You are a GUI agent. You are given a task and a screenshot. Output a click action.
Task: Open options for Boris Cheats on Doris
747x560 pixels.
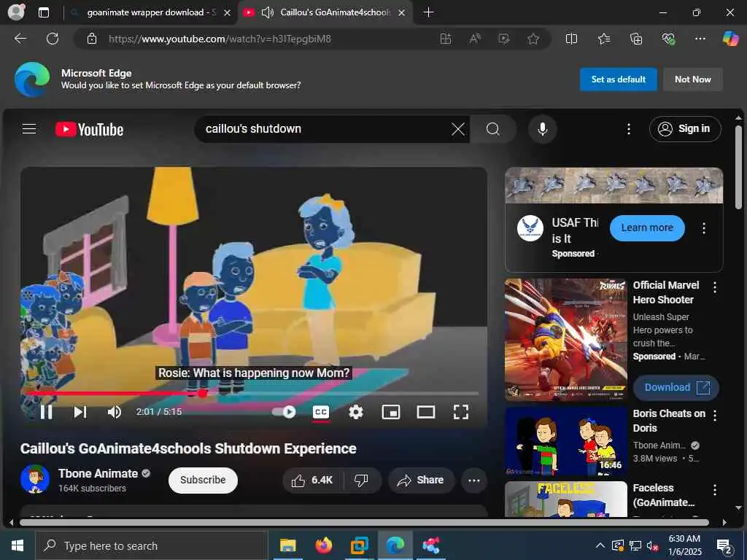tap(715, 415)
